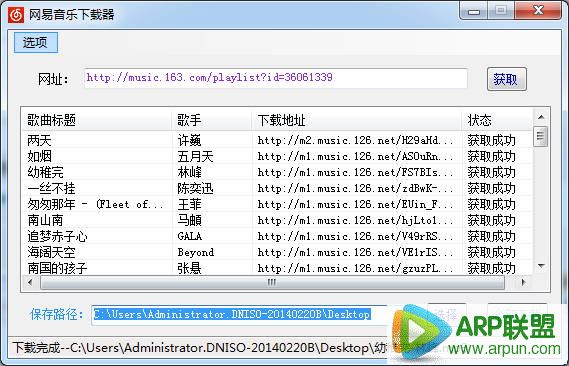Click artist cell GALA

point(189,236)
